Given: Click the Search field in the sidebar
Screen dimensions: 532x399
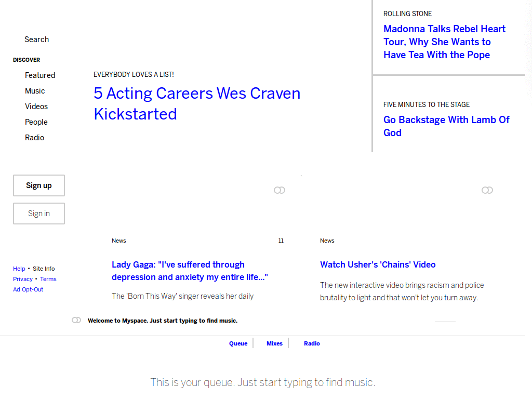Looking at the screenshot, I should pyautogui.click(x=37, y=39).
